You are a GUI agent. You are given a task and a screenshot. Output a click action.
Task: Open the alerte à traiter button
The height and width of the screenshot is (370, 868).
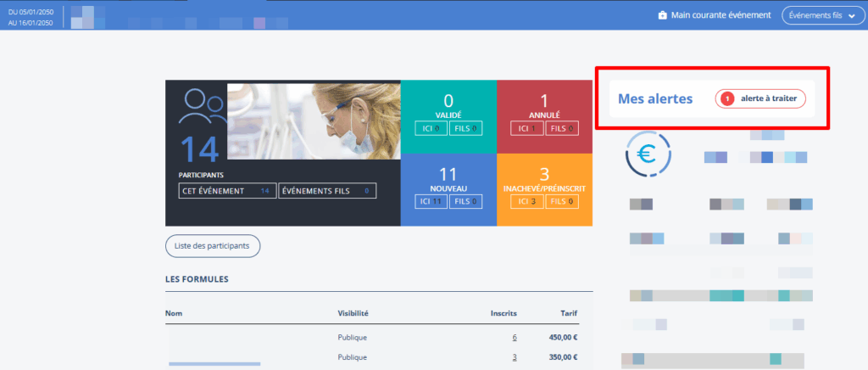coord(760,99)
